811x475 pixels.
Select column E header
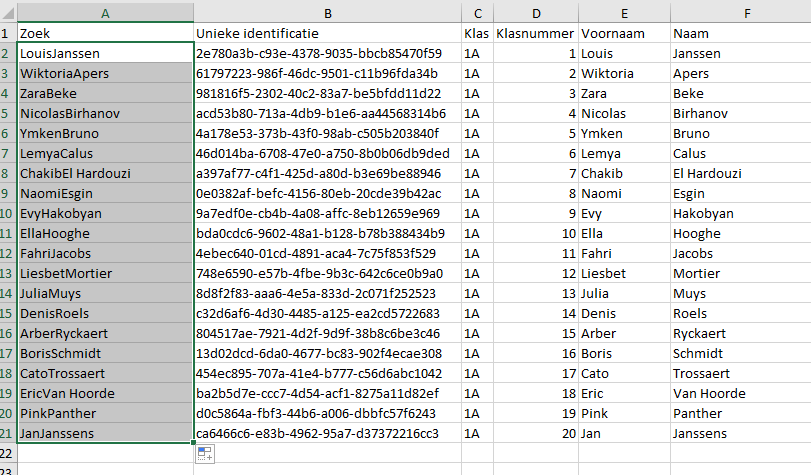click(x=624, y=13)
